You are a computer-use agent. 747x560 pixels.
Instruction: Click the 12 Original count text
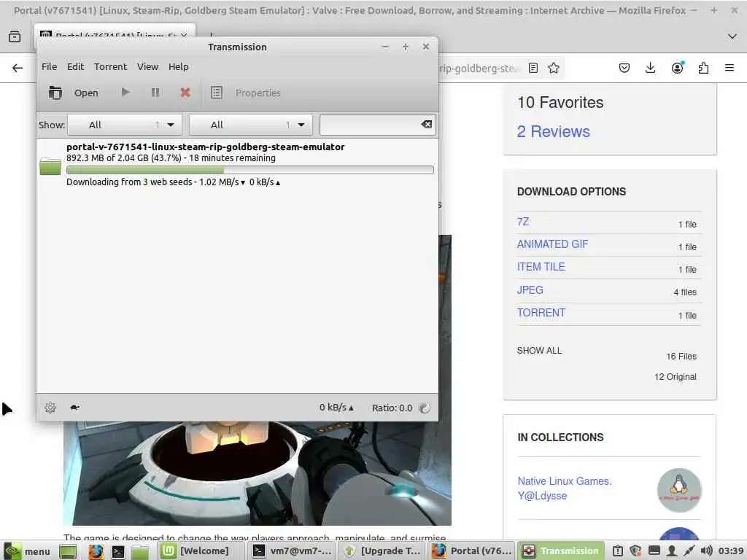675,377
